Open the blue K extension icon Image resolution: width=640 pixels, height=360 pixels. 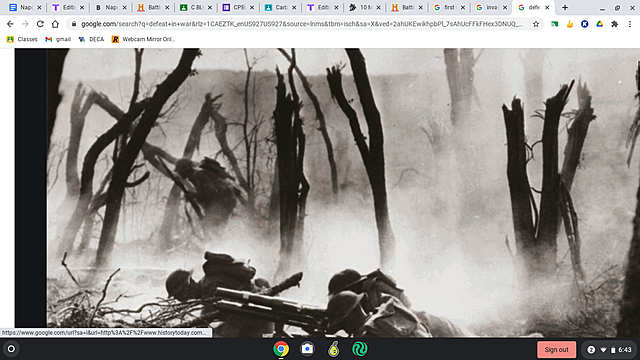pyautogui.click(x=584, y=24)
